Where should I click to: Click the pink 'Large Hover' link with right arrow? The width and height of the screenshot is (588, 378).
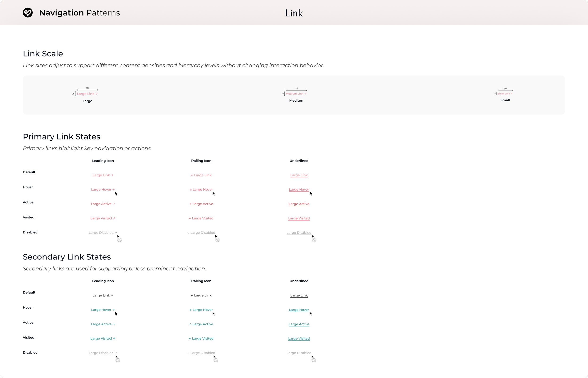pyautogui.click(x=101, y=190)
